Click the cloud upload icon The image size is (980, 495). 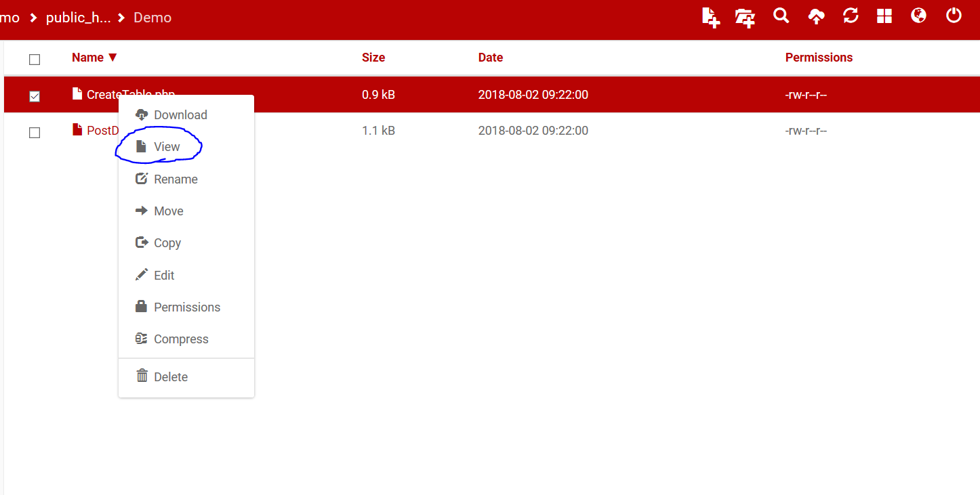(x=816, y=17)
